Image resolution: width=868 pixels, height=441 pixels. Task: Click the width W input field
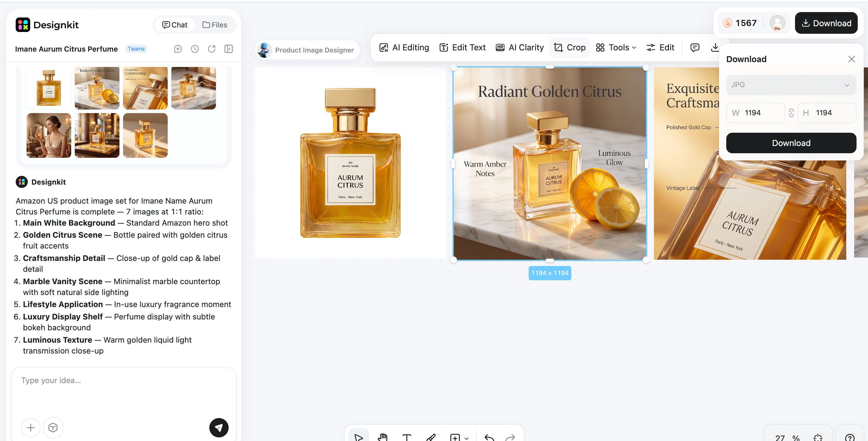pos(755,113)
